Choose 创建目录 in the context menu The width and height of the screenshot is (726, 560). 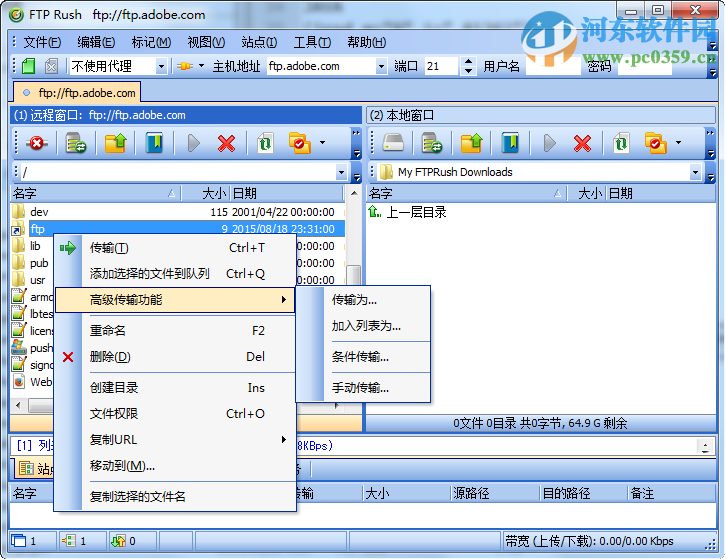click(x=175, y=388)
